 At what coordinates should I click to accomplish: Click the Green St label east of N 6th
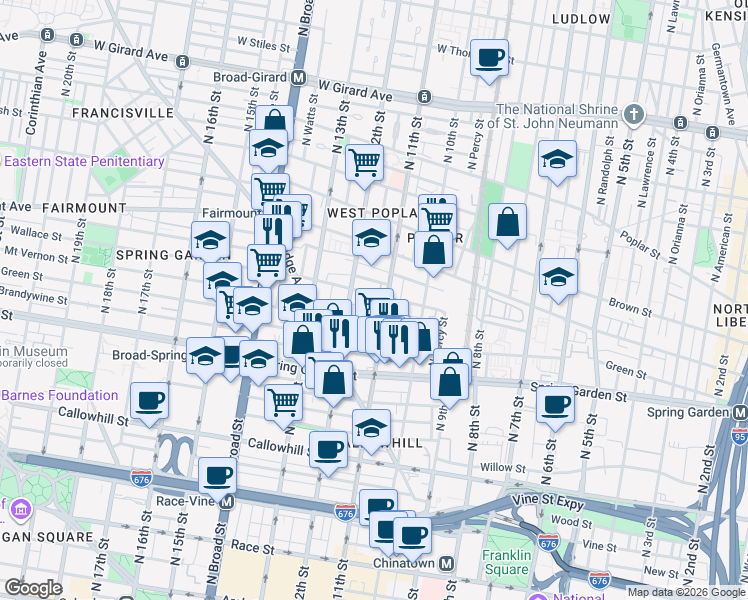(x=626, y=370)
